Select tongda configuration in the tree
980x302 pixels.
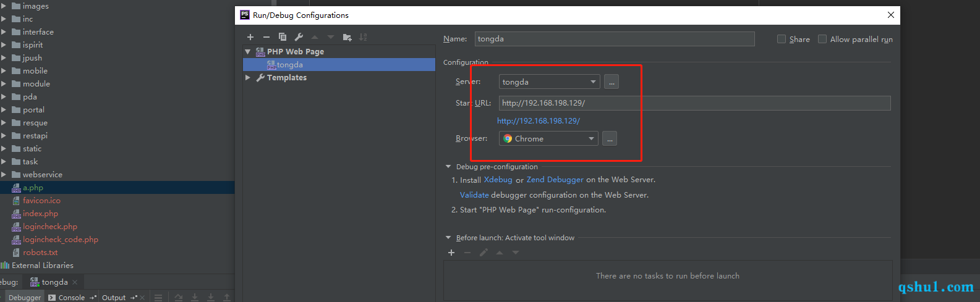(339, 65)
